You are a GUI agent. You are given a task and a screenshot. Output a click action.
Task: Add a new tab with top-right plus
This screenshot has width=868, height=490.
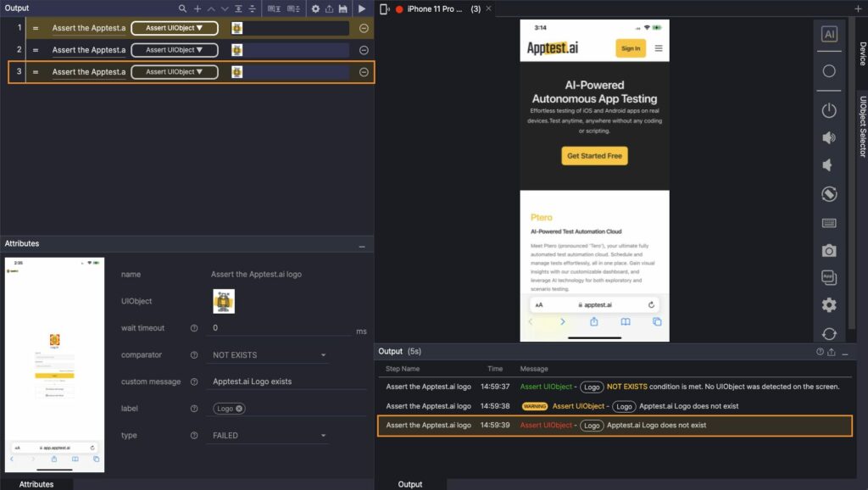click(858, 8)
